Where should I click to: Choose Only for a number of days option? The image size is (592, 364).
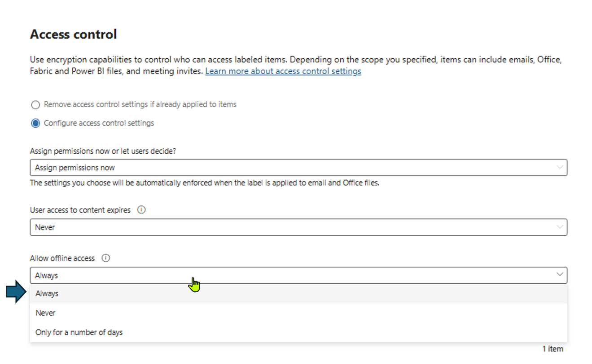79,332
